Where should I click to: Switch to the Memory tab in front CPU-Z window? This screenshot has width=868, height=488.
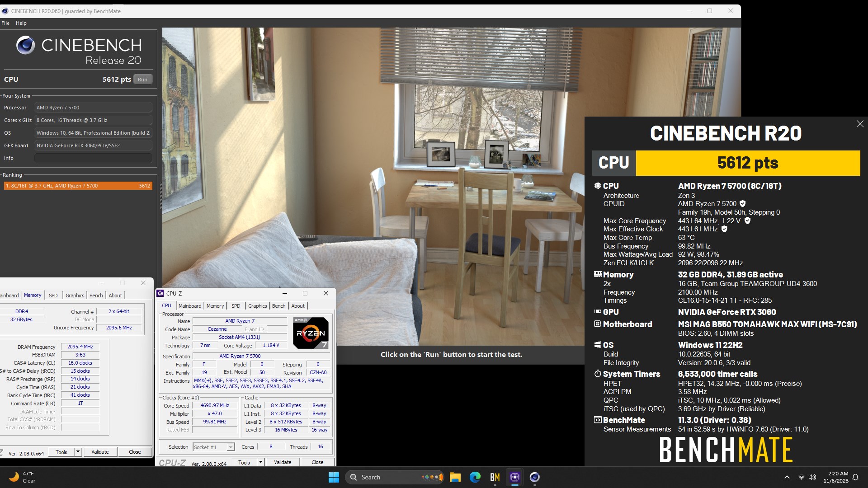(x=215, y=306)
